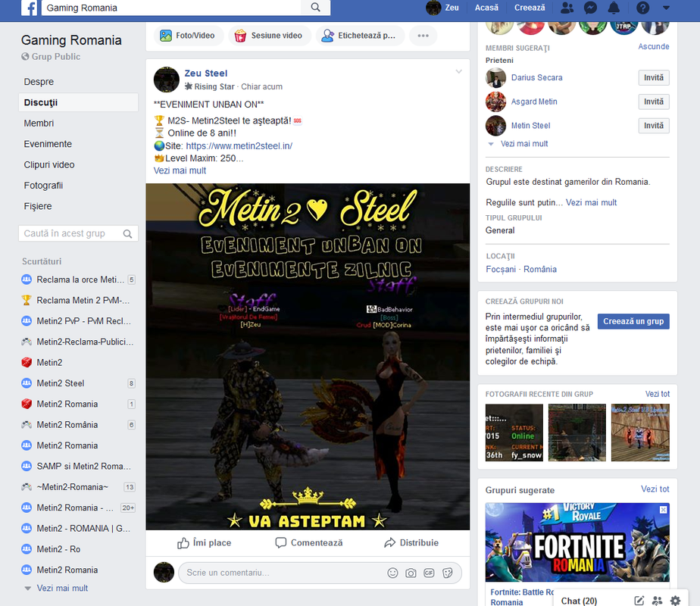Image resolution: width=700 pixels, height=606 pixels.
Task: Click Comentează on the post
Action: pos(309,542)
